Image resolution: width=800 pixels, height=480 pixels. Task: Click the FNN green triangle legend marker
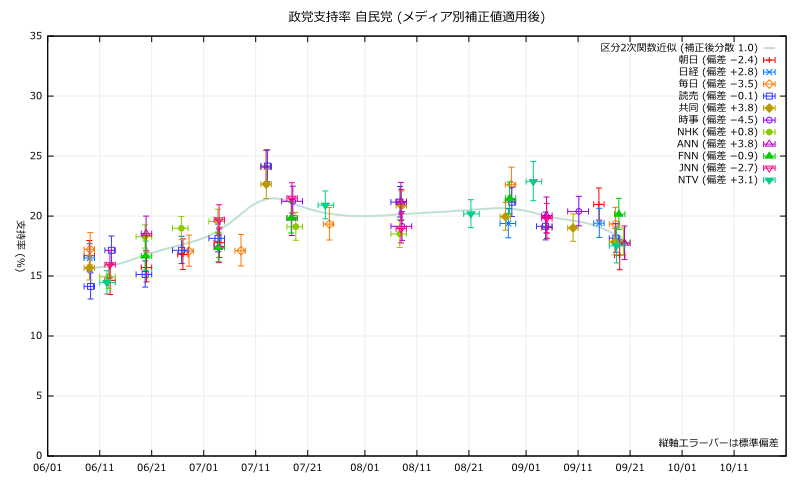pos(770,156)
